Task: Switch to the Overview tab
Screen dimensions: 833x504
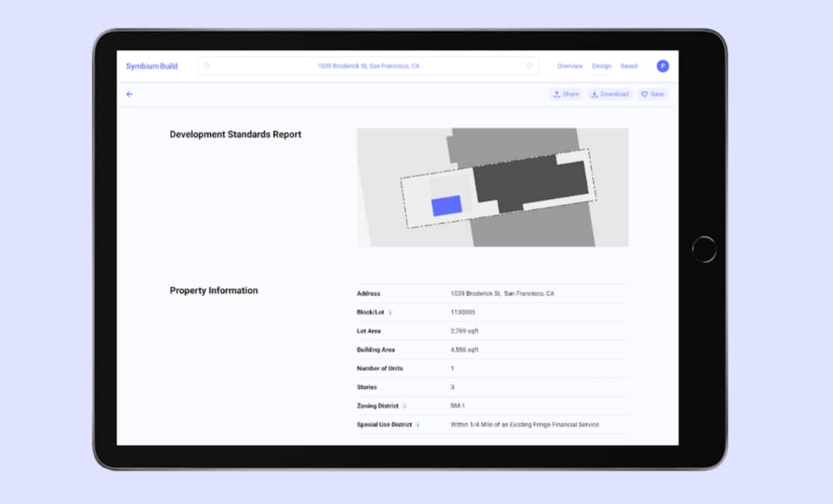Action: point(570,66)
